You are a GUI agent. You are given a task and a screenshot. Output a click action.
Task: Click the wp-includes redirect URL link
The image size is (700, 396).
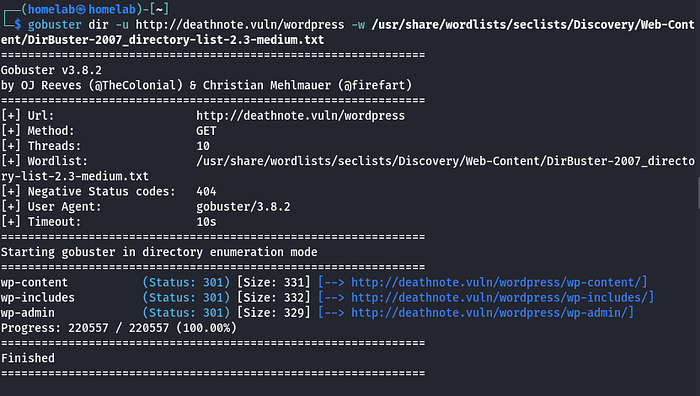pyautogui.click(x=500, y=298)
